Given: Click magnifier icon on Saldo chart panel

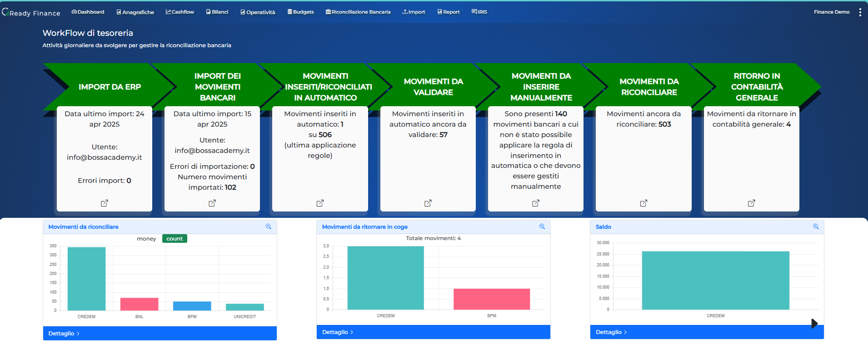Looking at the screenshot, I should tap(816, 226).
